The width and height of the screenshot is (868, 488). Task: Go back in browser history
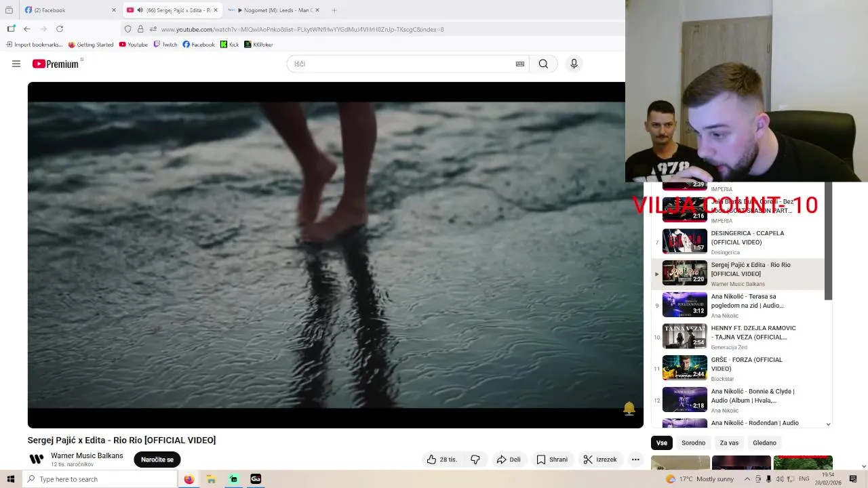click(27, 29)
